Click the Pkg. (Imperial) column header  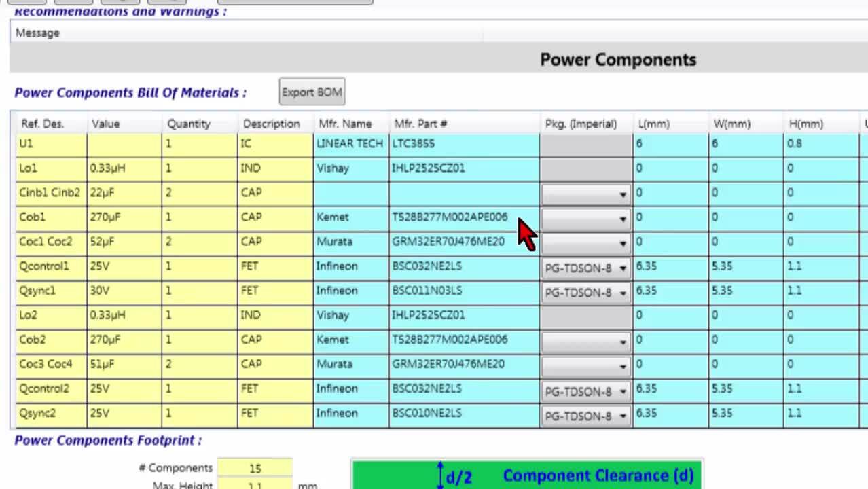[587, 124]
